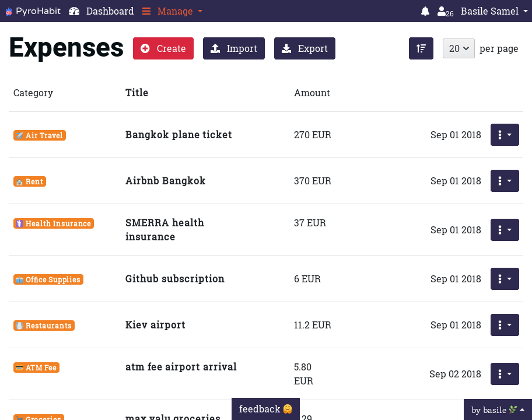Click the Office Supplies category badge
The height and width of the screenshot is (420, 532).
coord(48,279)
